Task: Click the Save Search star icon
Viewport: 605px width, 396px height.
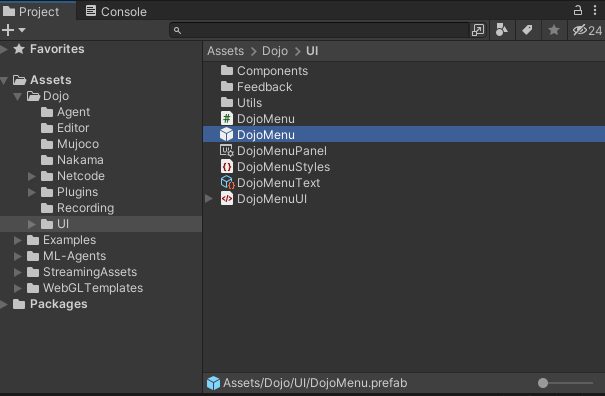Action: pos(554,30)
